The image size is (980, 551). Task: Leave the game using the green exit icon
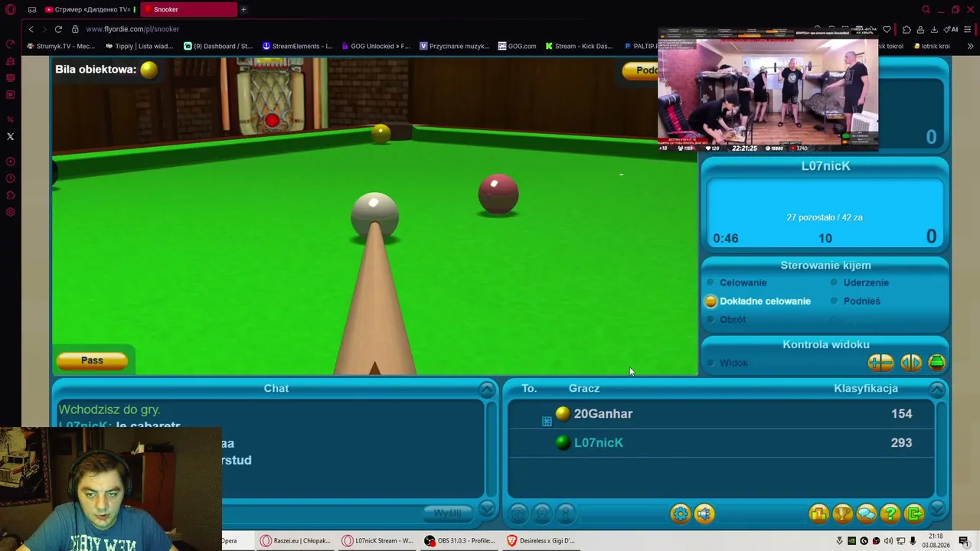pos(914,514)
